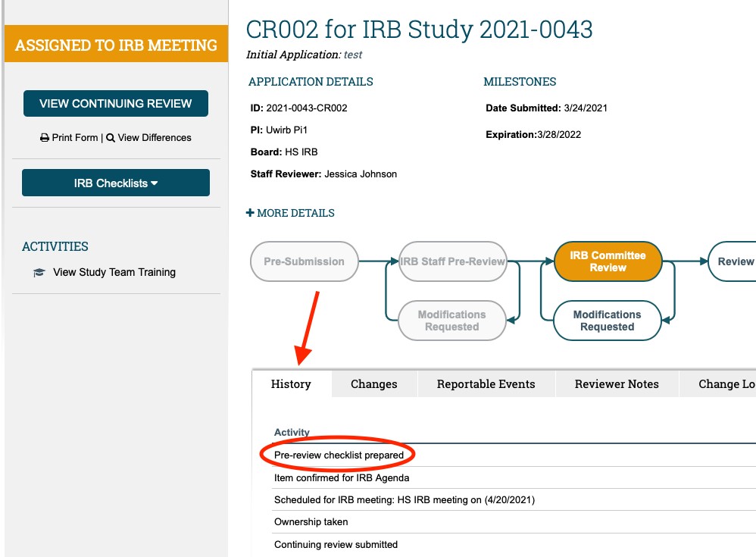The height and width of the screenshot is (557, 756).
Task: Click the magnifier icon beside View Differences
Action: click(111, 138)
